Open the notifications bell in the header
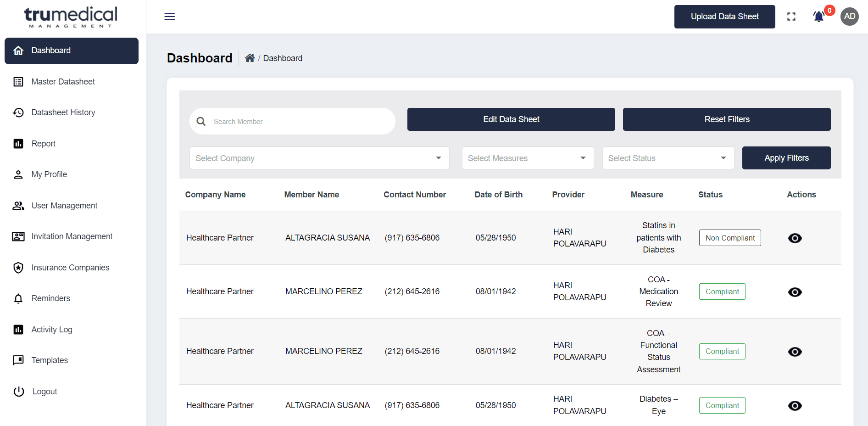This screenshot has height=426, width=868. [x=818, y=17]
